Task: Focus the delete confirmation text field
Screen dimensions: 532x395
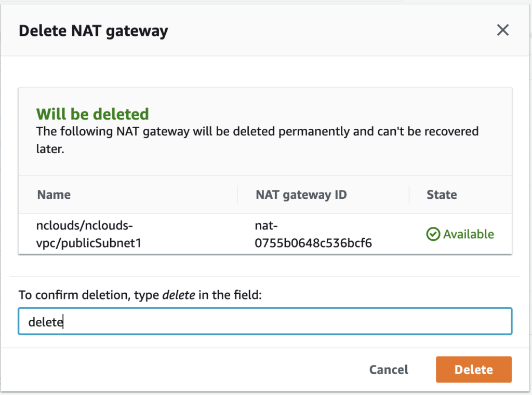Action: [265, 321]
